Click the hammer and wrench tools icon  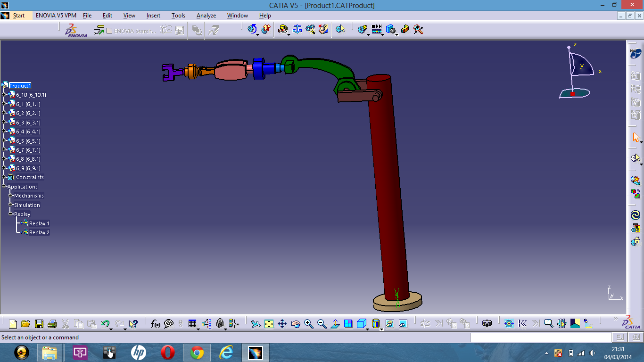coord(418,30)
